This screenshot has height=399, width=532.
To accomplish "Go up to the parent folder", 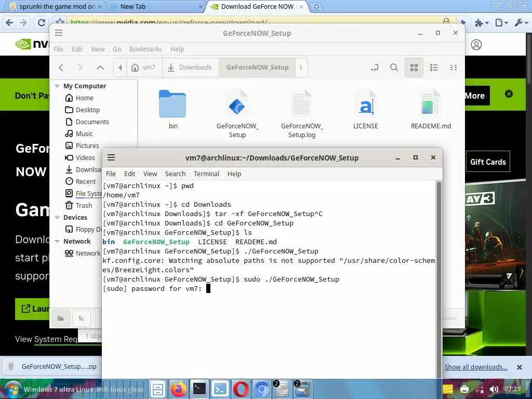I will point(100,68).
